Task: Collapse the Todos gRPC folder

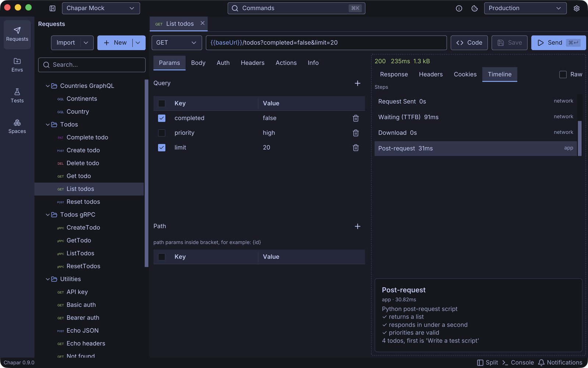Action: 48,215
